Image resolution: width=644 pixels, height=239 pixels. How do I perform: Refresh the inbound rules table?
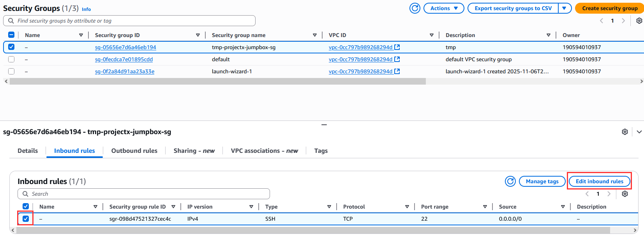point(510,181)
